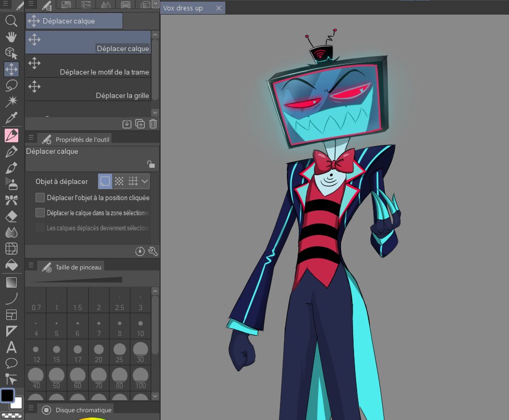The image size is (509, 420).
Task: Close the Vox dress up tab
Action: [219, 8]
